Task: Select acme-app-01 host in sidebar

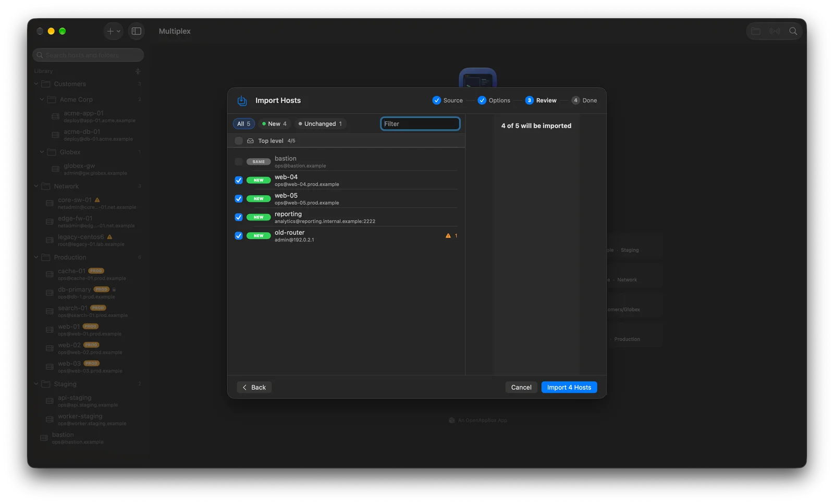Action: coord(93,117)
